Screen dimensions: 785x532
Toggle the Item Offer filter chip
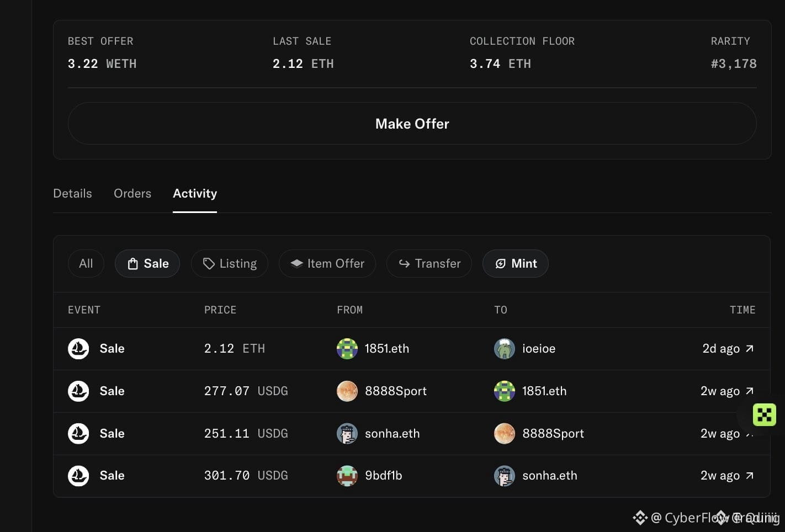327,264
